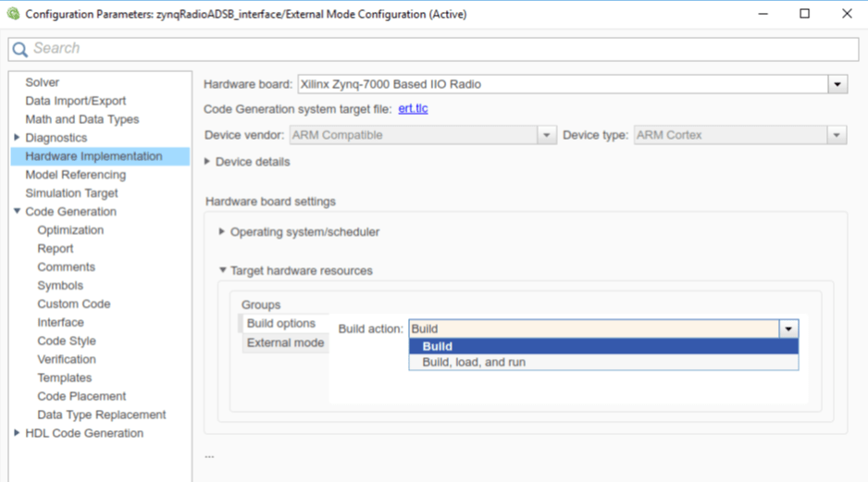Collapse the Code Generation tree node

click(x=17, y=212)
